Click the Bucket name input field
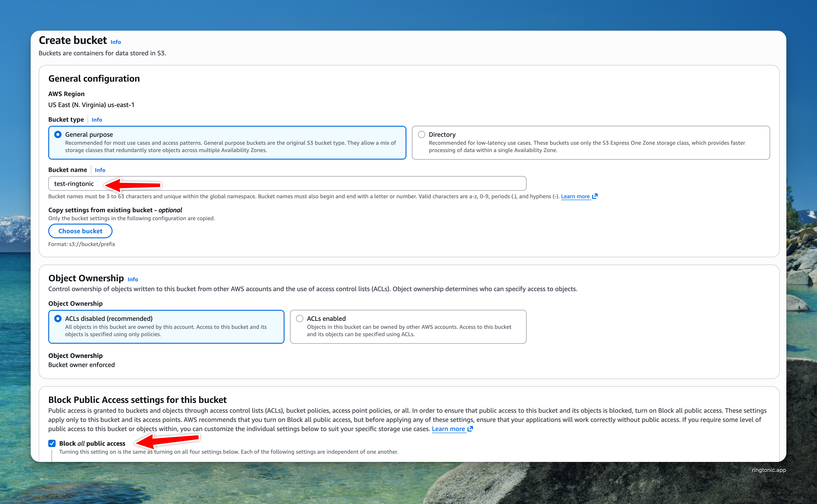This screenshot has height=504, width=817. tap(300, 184)
